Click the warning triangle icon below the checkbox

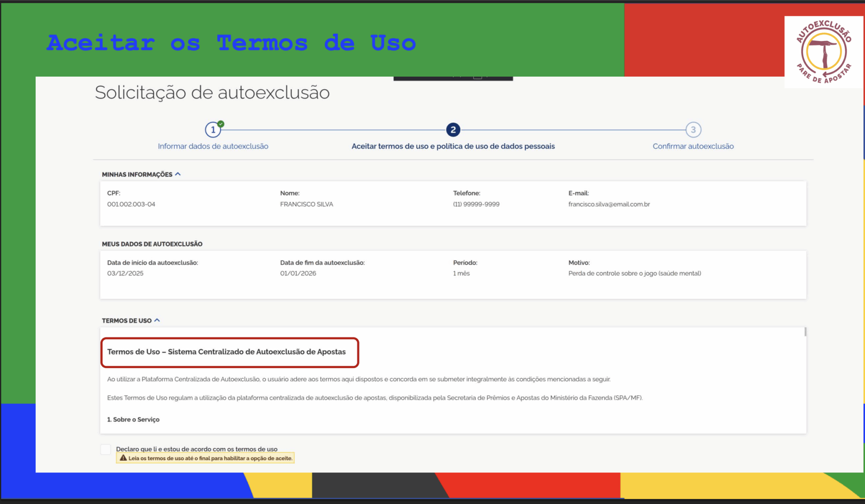(x=123, y=458)
